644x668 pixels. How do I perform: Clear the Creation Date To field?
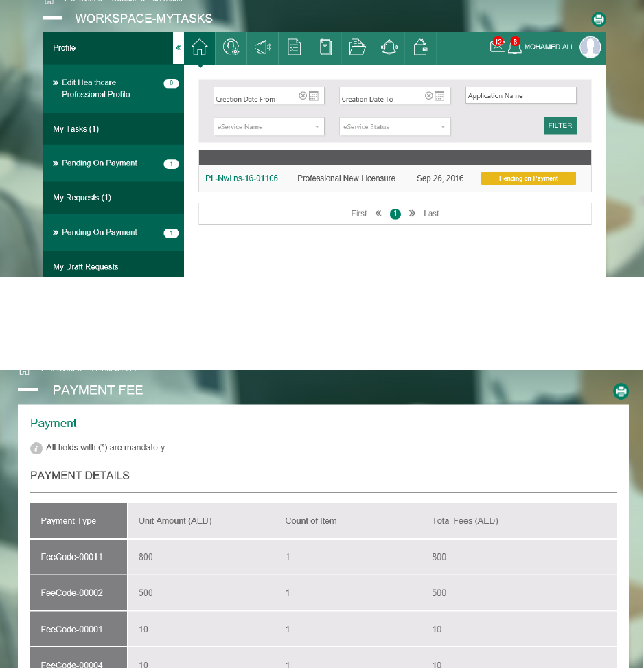click(428, 95)
